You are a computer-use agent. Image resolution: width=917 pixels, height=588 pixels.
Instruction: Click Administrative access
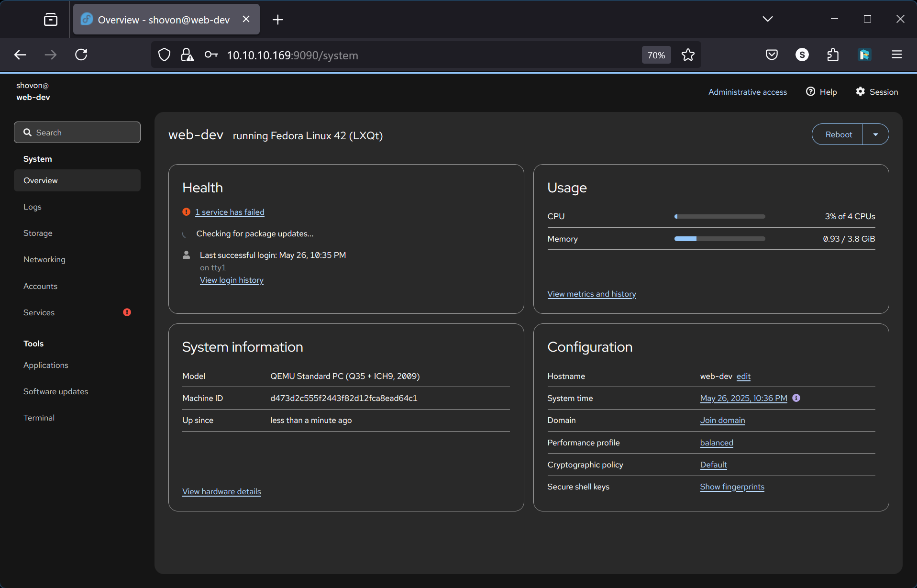[x=748, y=92]
